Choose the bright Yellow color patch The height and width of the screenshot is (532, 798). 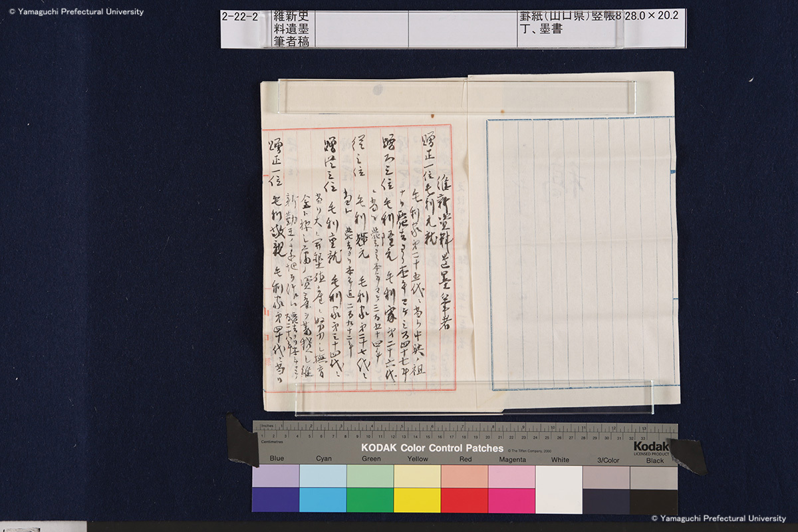pos(417,500)
